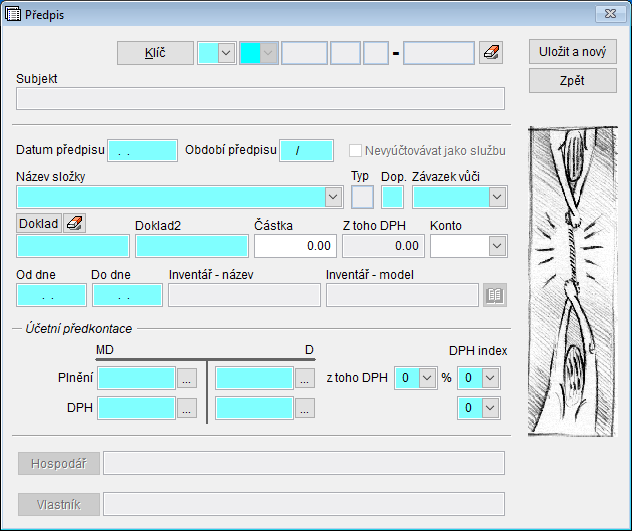Click the eraser icon next to the key fields

point(491,53)
